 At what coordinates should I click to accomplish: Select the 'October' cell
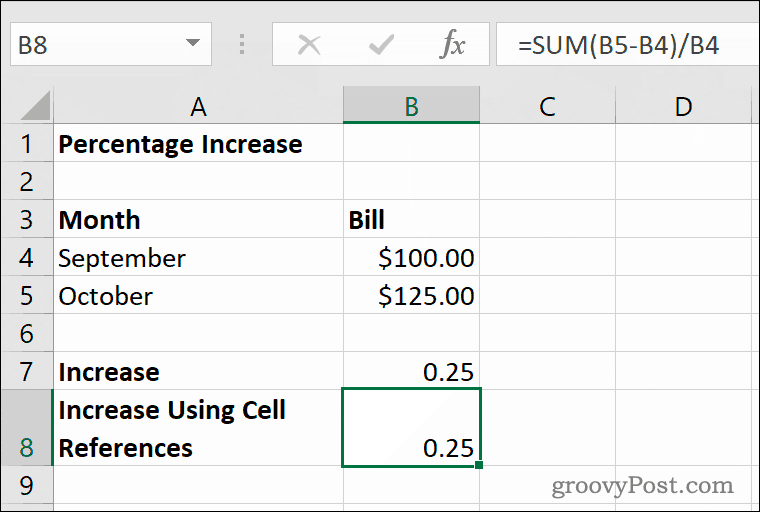[x=198, y=295]
